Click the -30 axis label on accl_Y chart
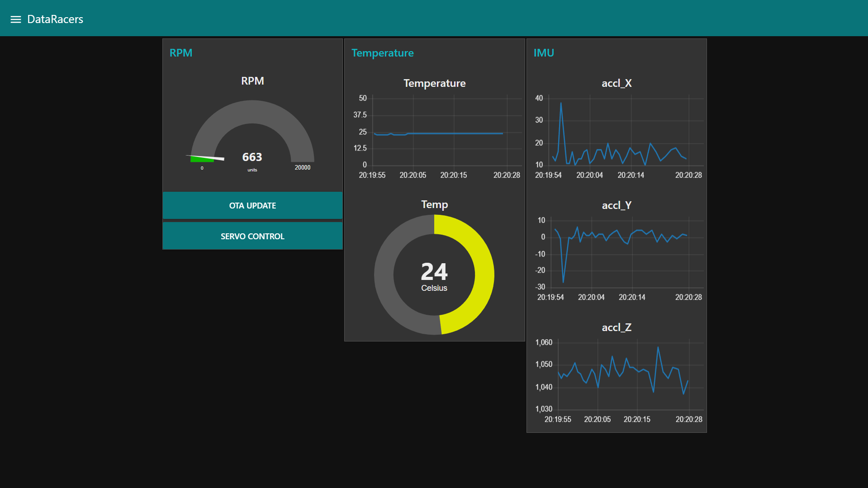This screenshot has width=868, height=488. [540, 287]
